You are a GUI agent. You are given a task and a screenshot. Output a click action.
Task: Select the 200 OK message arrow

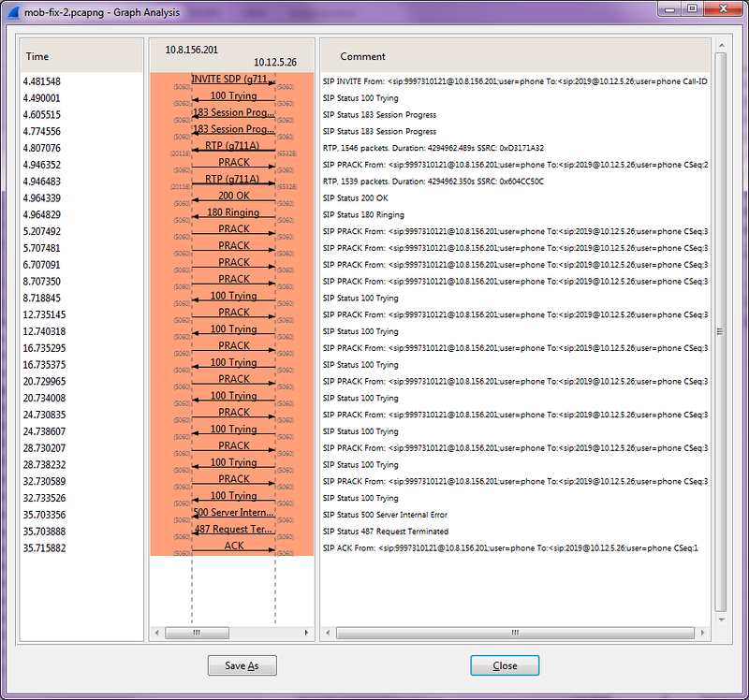(232, 197)
